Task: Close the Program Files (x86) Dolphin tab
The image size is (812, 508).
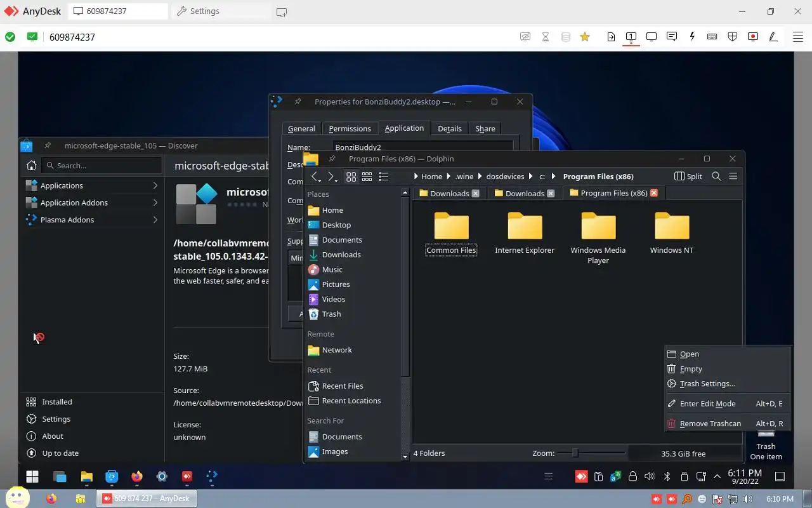Action: point(654,193)
